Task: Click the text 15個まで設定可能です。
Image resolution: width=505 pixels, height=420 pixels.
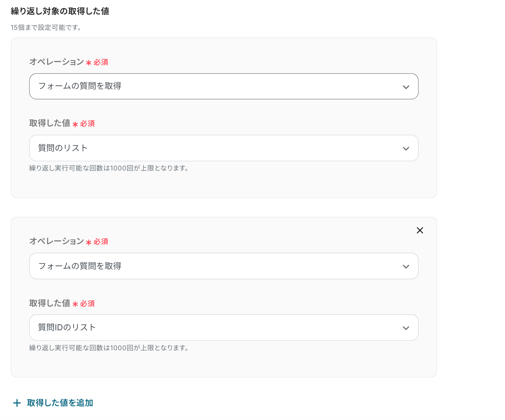Action: 46,28
